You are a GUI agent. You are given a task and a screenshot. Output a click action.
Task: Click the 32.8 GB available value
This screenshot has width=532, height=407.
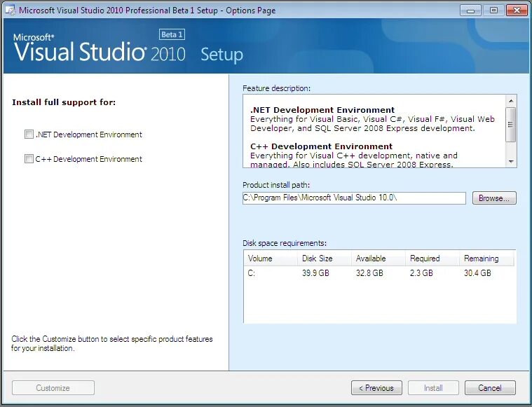click(x=369, y=273)
